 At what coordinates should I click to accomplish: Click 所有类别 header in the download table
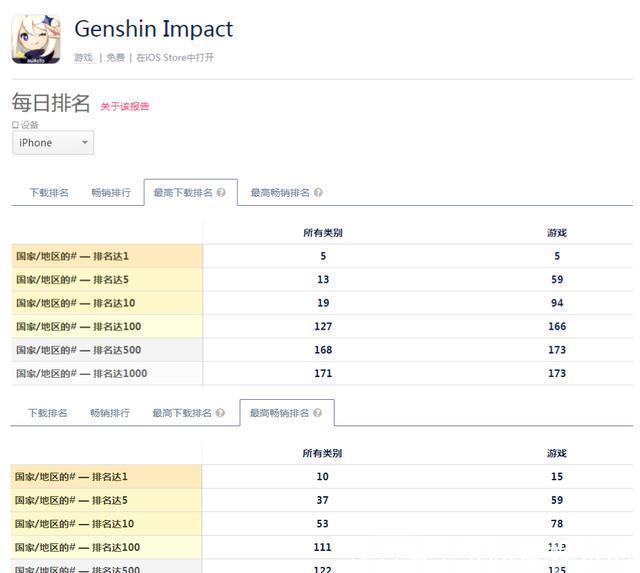tap(323, 233)
